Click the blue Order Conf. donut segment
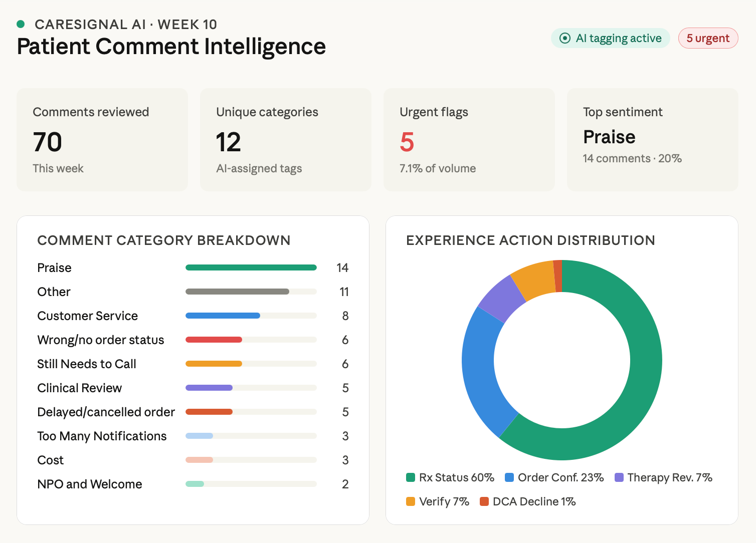Image resolution: width=756 pixels, height=543 pixels. [482, 372]
